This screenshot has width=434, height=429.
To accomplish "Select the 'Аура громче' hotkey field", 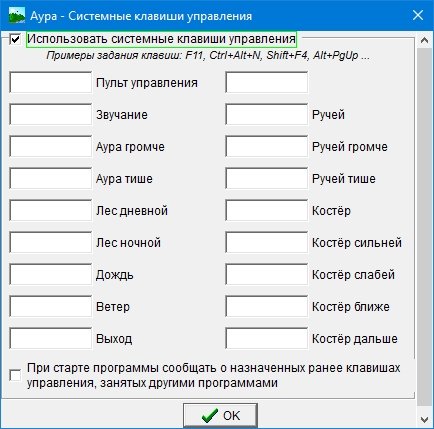I will click(51, 146).
